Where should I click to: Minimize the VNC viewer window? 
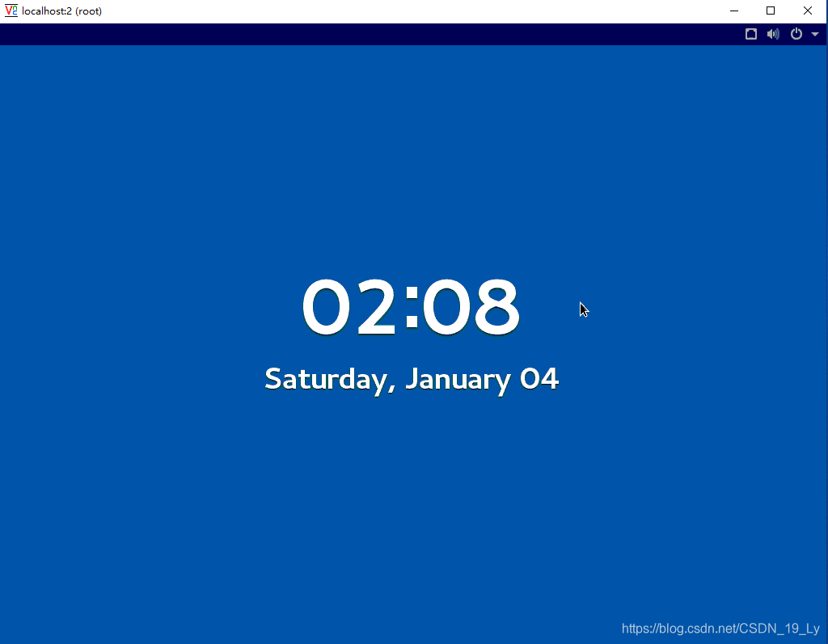tap(734, 11)
